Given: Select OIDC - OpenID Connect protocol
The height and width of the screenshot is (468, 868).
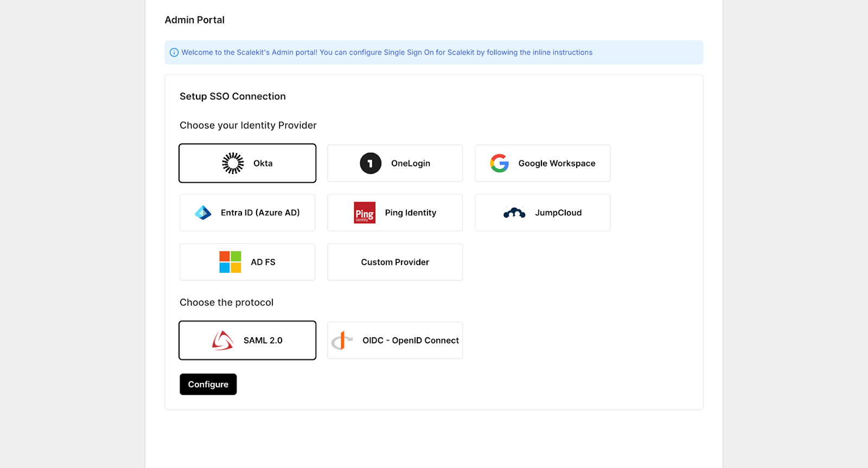Looking at the screenshot, I should tap(395, 341).
